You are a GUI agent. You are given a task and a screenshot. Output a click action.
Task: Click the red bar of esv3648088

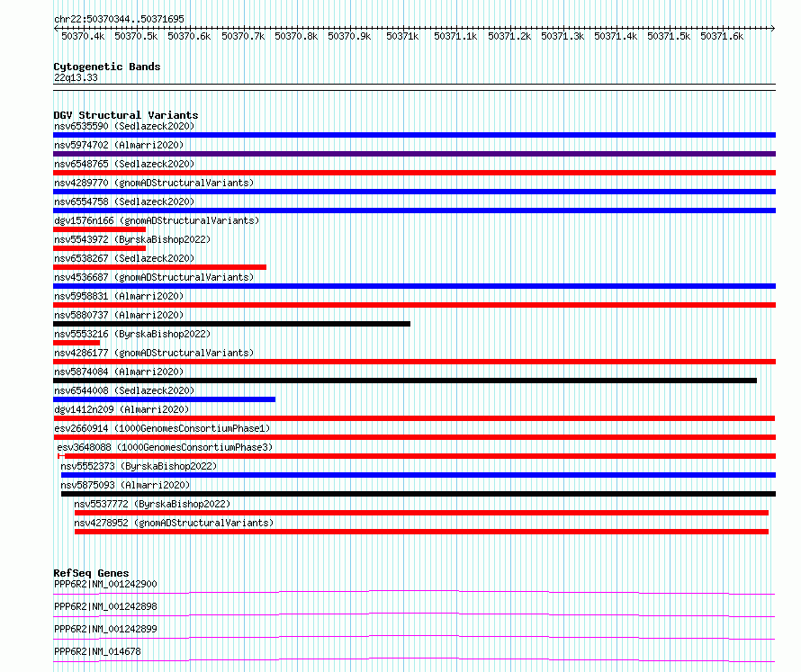tap(417, 456)
